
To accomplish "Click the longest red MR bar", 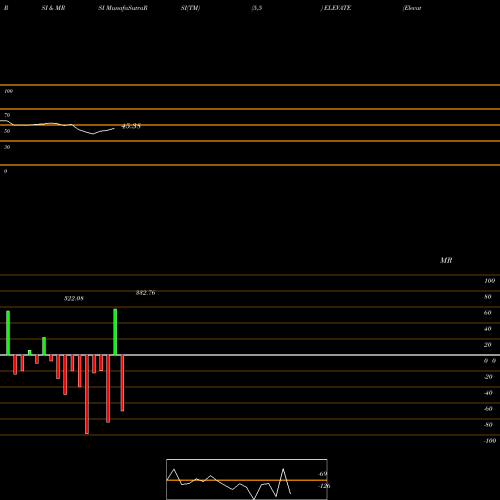I will click(87, 394).
